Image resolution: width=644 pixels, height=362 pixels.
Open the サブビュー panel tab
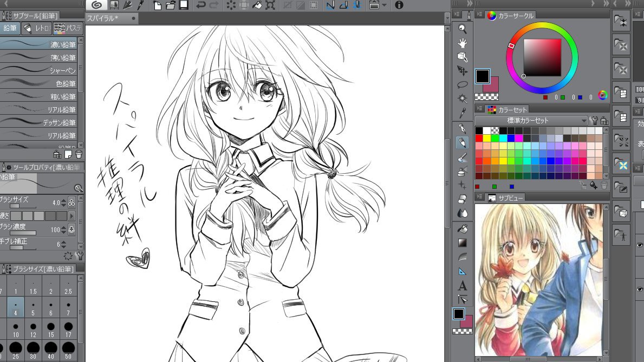pyautogui.click(x=506, y=198)
